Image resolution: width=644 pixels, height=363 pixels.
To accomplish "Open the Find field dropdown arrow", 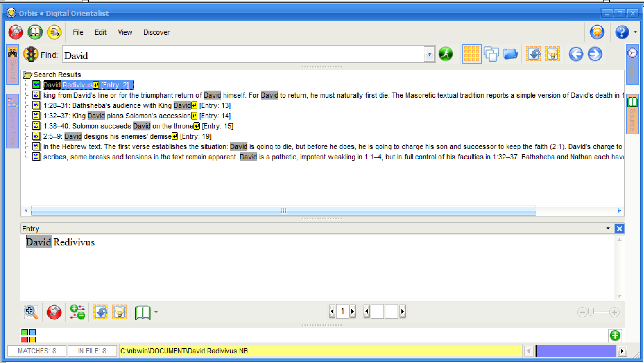I will coord(429,54).
